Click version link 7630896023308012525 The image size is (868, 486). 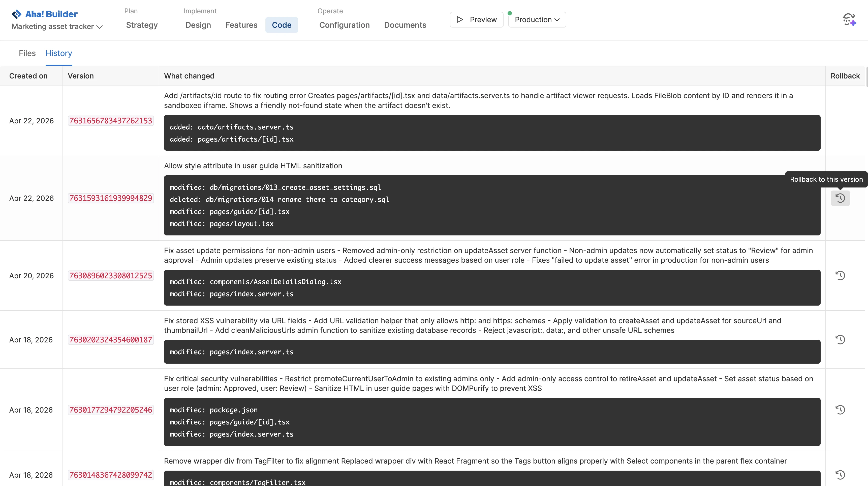pos(111,276)
